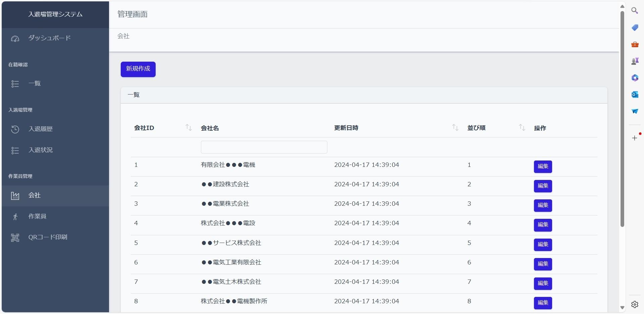Go to 入退状況 page
This screenshot has width=644, height=314.
55,150
